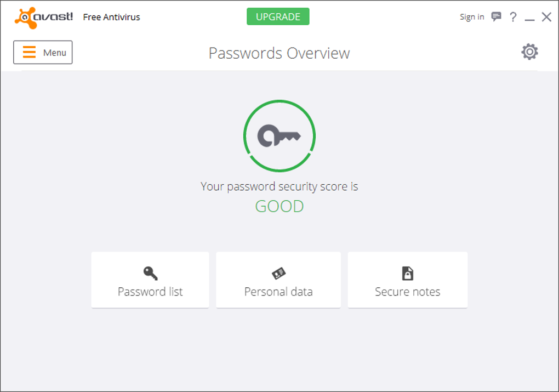Click the ID card icon on Personal data

coord(278,273)
